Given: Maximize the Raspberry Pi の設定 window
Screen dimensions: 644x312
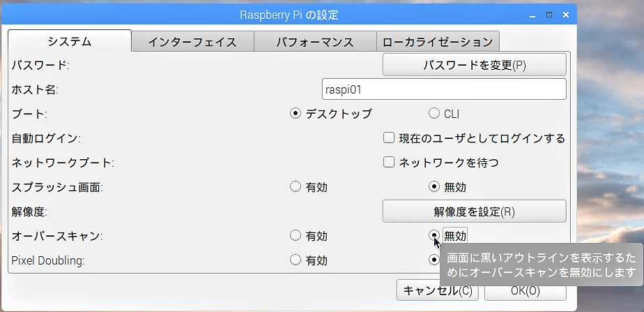Looking at the screenshot, I should pos(549,15).
